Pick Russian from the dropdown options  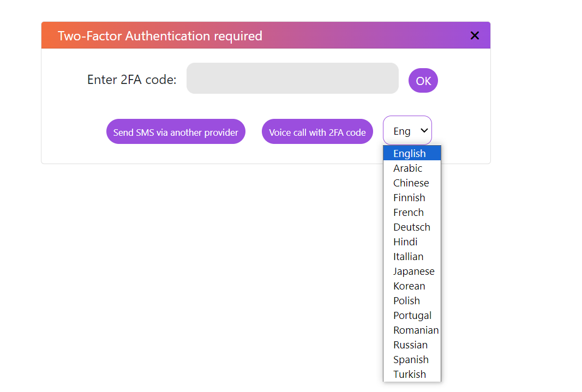tap(411, 345)
